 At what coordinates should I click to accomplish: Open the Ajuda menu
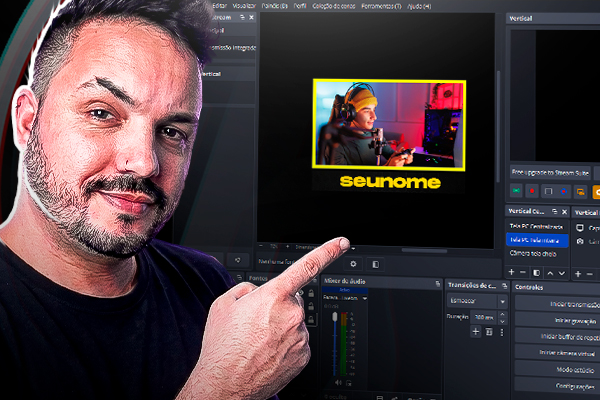[419, 6]
